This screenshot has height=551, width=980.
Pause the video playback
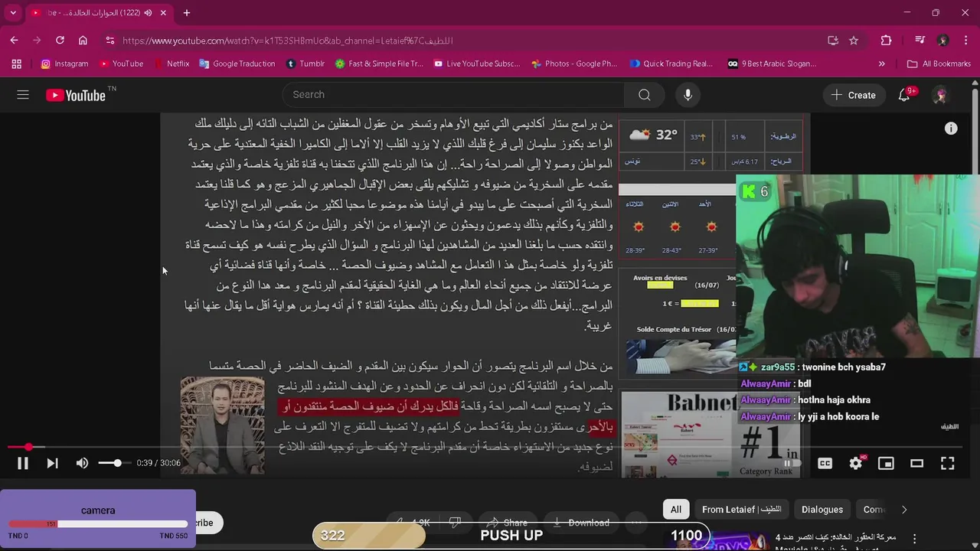(23, 463)
